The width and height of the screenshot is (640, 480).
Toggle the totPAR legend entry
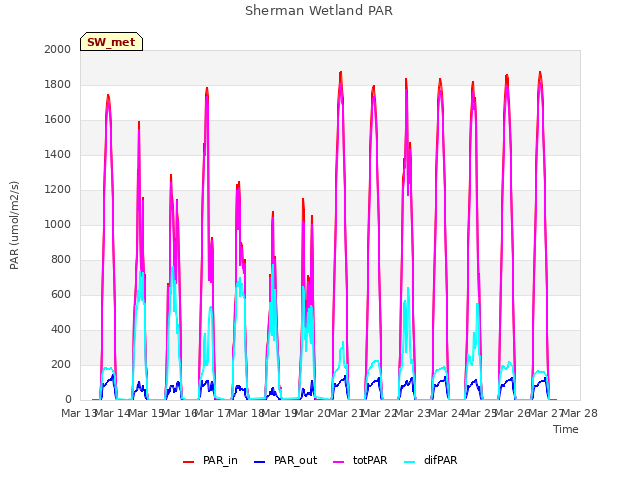click(360, 460)
